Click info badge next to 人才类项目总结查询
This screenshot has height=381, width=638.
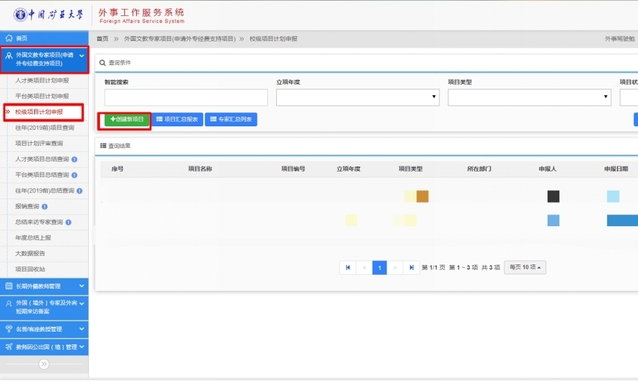tap(74, 160)
